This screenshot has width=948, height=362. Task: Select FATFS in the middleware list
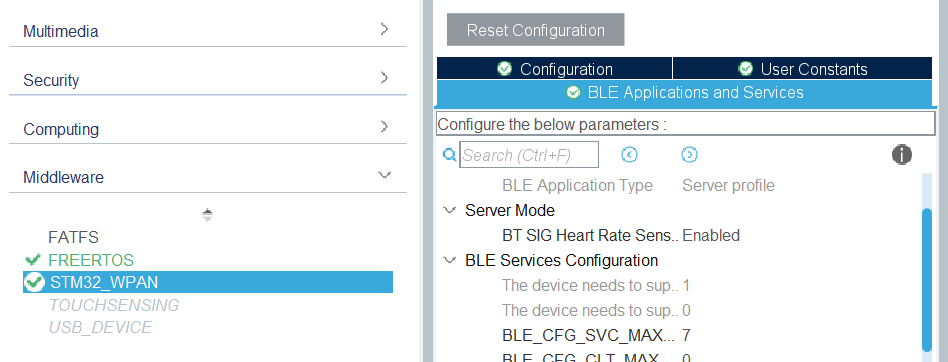[73, 237]
